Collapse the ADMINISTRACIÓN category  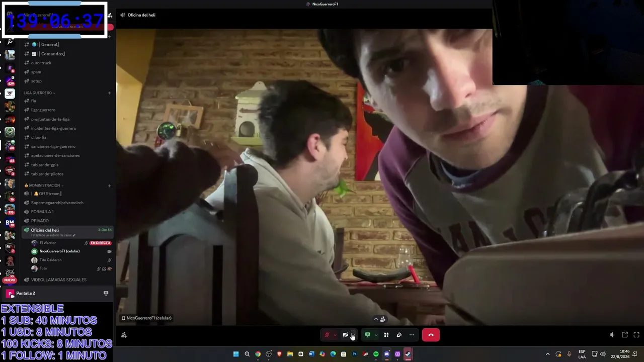pos(44,186)
